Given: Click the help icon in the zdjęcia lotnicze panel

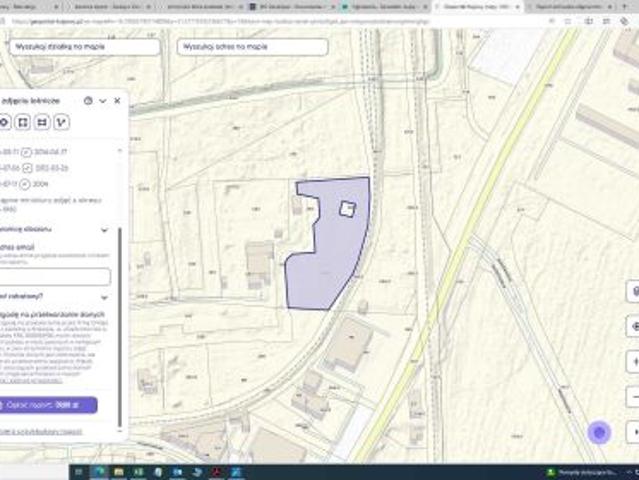Looking at the screenshot, I should pos(88,101).
